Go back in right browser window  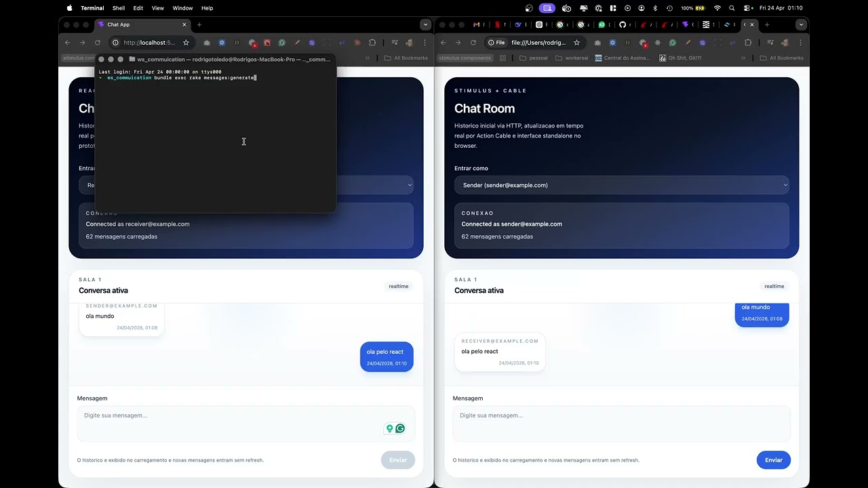(443, 43)
